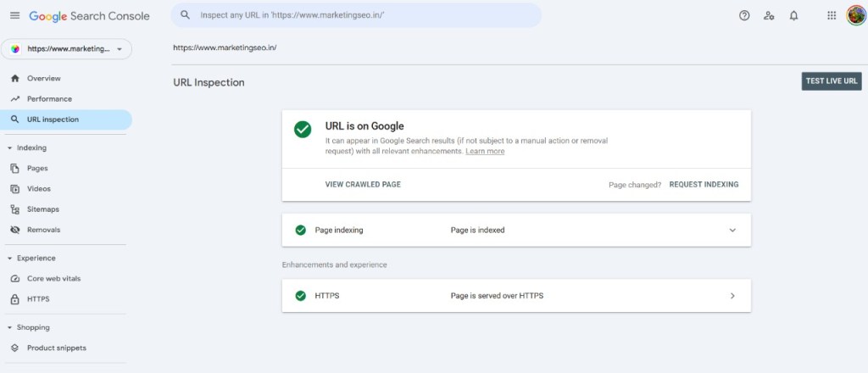The image size is (868, 373).
Task: Open the users and permissions settings icon
Action: (769, 15)
